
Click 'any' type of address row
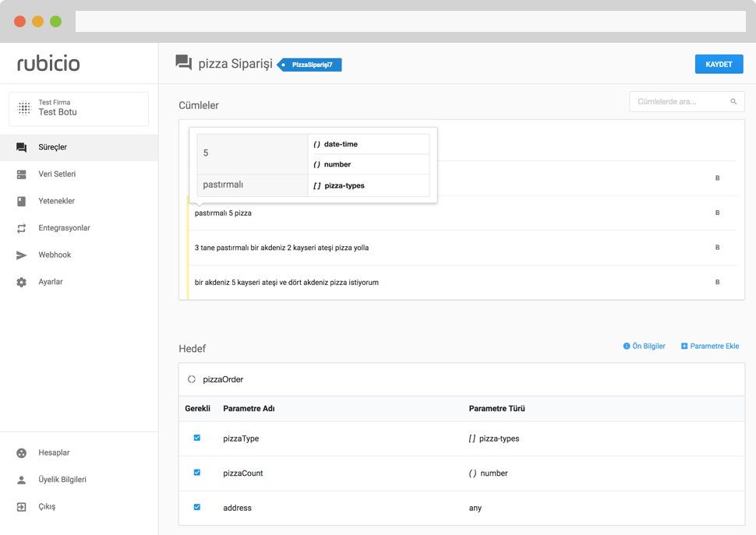pos(475,508)
